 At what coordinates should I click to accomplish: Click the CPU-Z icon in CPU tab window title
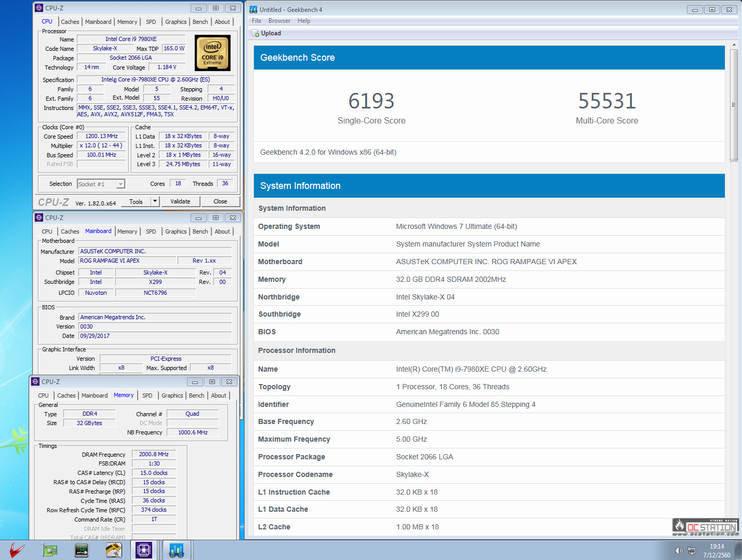39,8
